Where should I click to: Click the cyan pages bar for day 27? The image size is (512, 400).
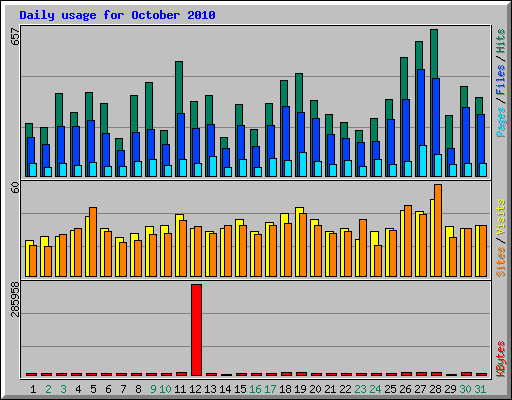pos(423,161)
